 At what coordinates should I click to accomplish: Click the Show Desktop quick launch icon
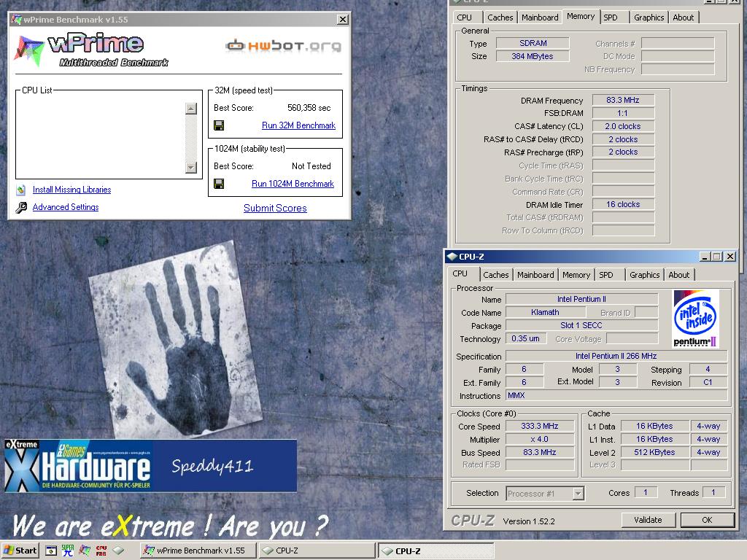(x=51, y=551)
